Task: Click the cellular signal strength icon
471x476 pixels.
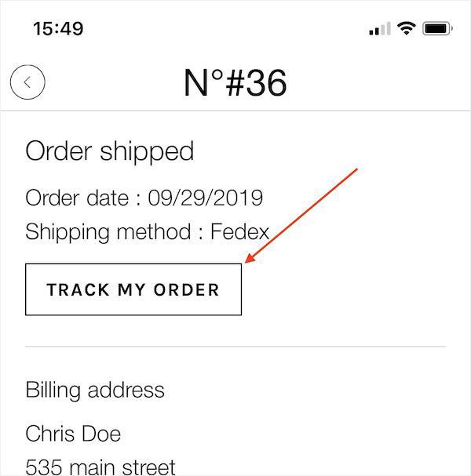Action: tap(380, 29)
